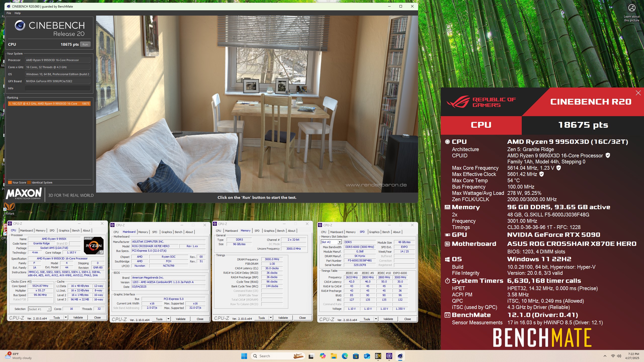
Task: Click Close button in CPU-Z SPD window
Action: [408, 319]
